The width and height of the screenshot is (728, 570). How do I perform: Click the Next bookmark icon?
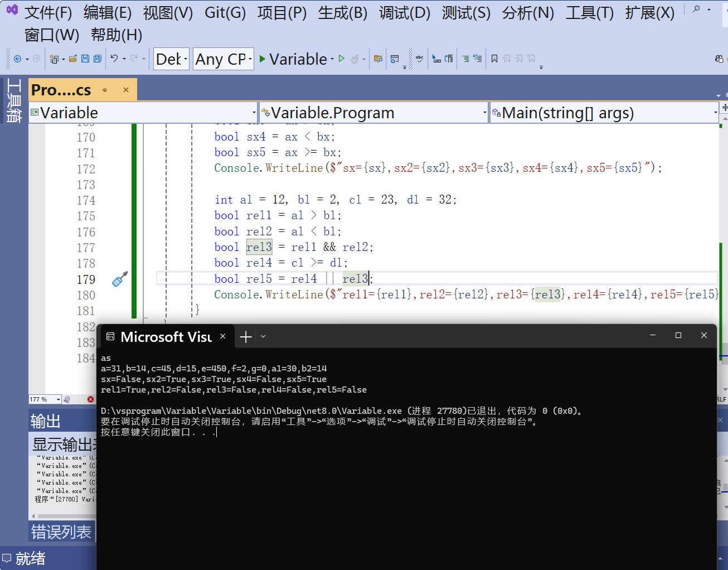[x=519, y=59]
